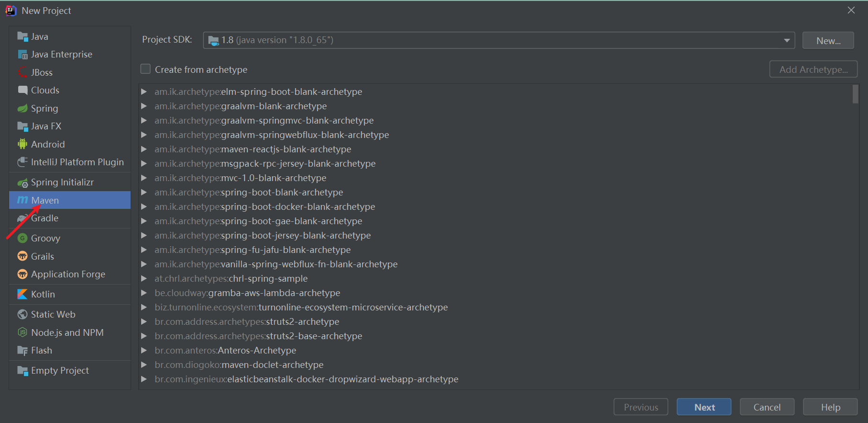
Task: Click New... SDK button
Action: [x=828, y=40]
